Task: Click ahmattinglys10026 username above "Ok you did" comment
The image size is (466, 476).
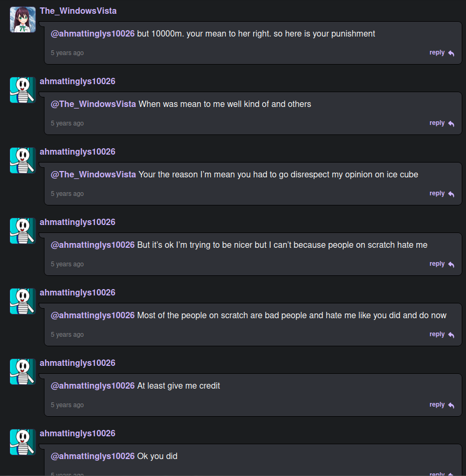Action: (x=77, y=434)
